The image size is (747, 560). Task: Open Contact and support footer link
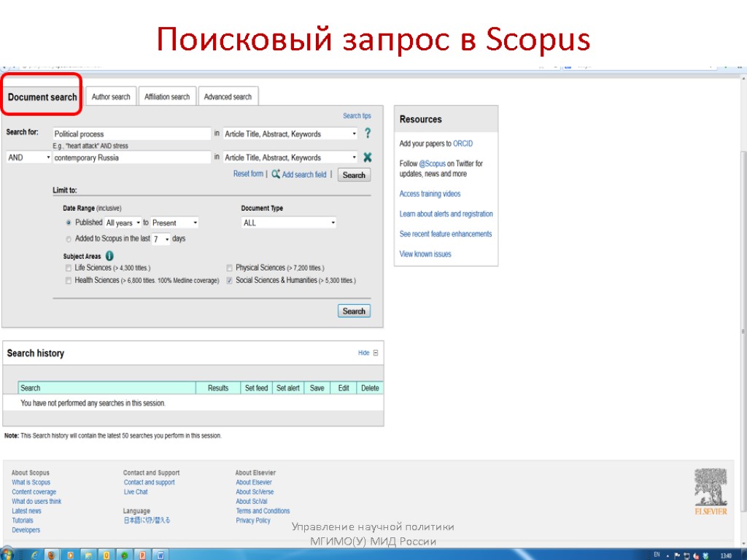pyautogui.click(x=149, y=483)
